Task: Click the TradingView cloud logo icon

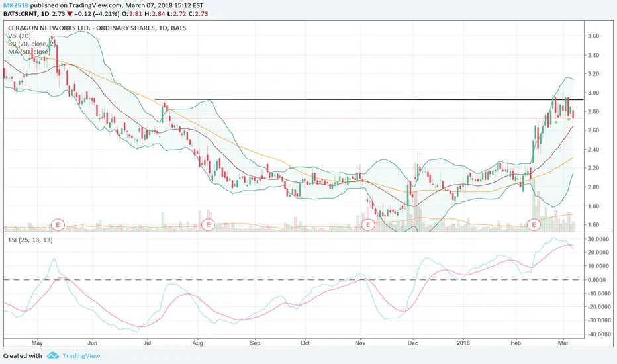Action: pos(53,356)
